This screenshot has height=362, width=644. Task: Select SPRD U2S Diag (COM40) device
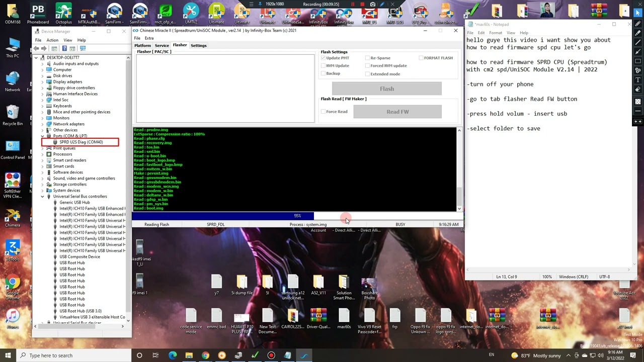click(81, 142)
